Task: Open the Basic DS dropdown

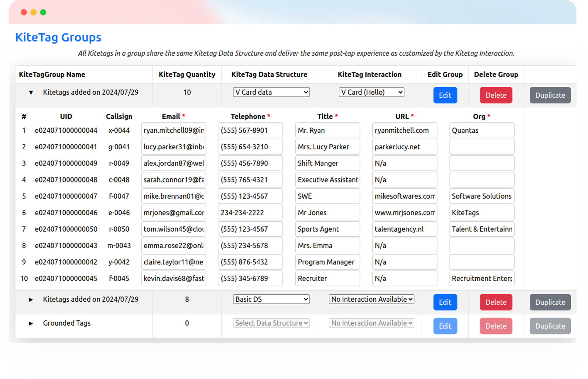Action: coord(271,299)
